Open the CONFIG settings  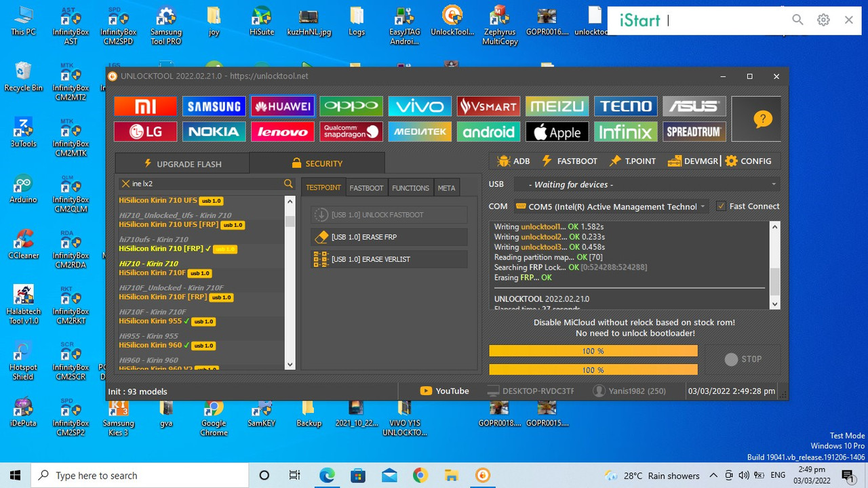pyautogui.click(x=748, y=161)
